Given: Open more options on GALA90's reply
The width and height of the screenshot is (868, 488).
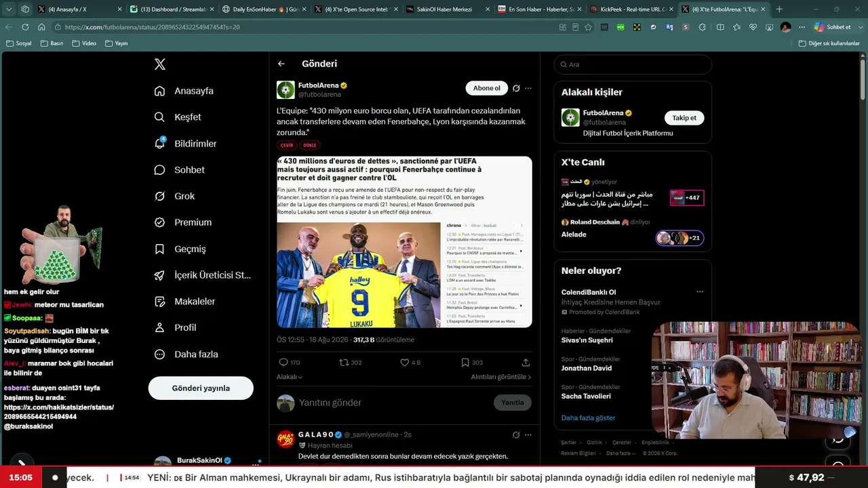Looking at the screenshot, I should click(x=528, y=434).
